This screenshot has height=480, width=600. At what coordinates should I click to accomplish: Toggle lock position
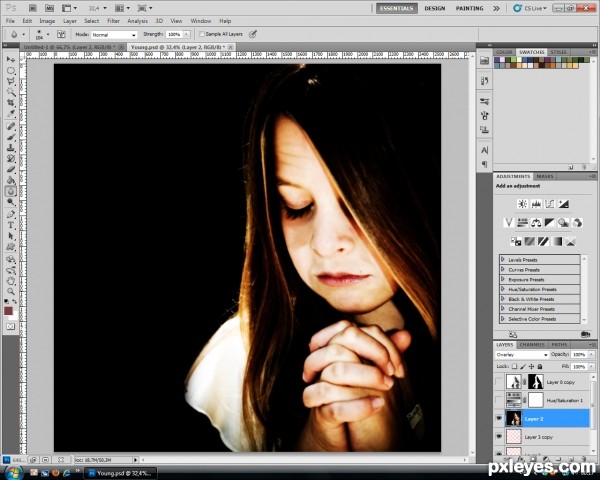tap(532, 366)
